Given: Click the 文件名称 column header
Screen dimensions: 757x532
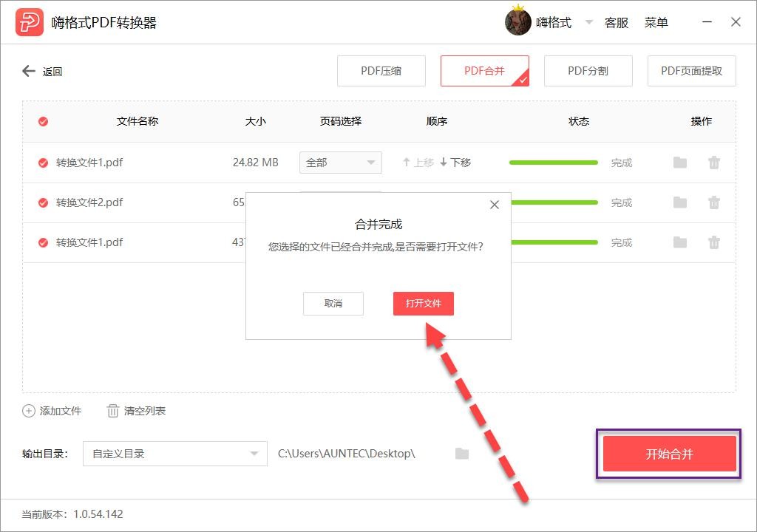Looking at the screenshot, I should (x=138, y=121).
